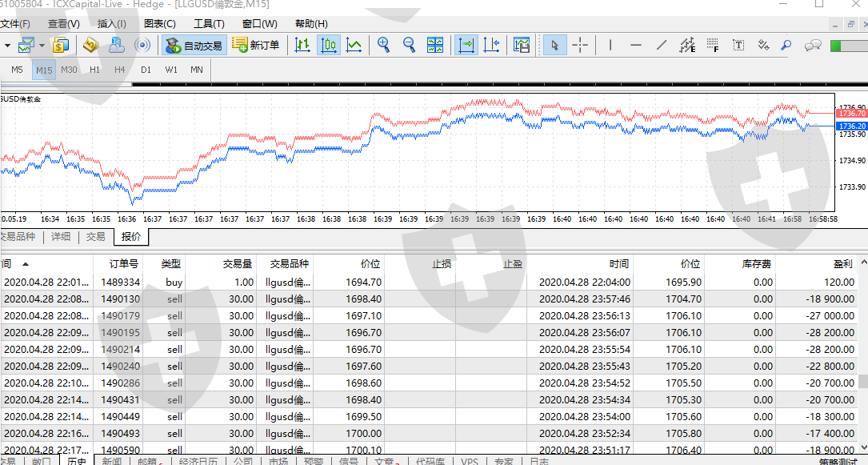
Task: Select the crosshair tool
Action: (580, 45)
